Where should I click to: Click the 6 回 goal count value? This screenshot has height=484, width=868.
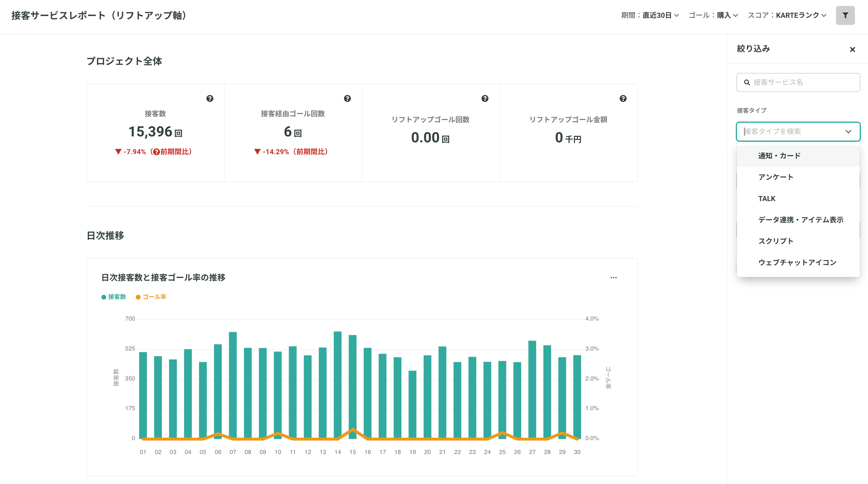point(293,132)
